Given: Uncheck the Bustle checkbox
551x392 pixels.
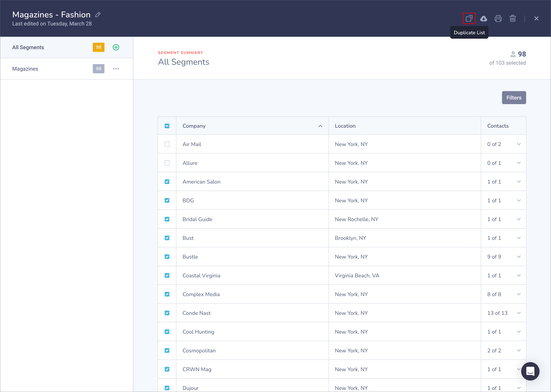Looking at the screenshot, I should tap(167, 257).
